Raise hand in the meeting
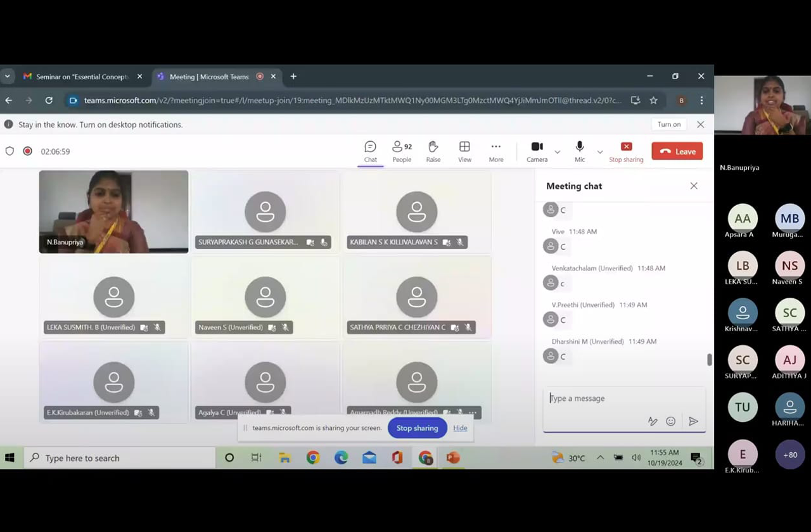The height and width of the screenshot is (532, 811). point(433,151)
